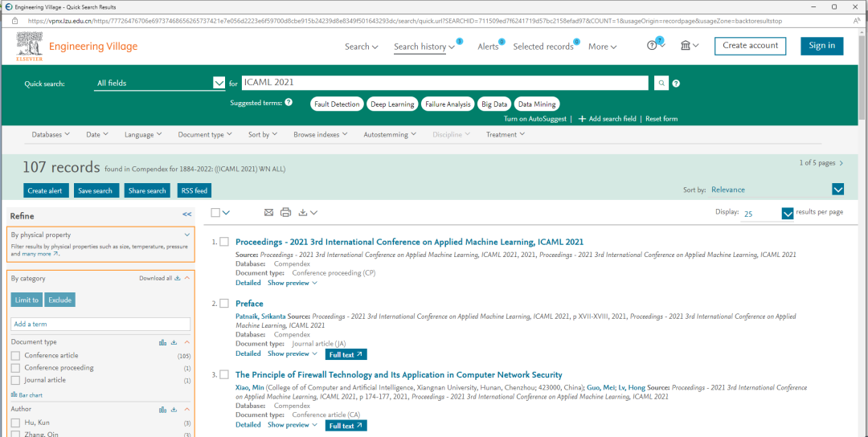The image size is (868, 437).
Task: Click the Create account button
Action: (x=750, y=46)
